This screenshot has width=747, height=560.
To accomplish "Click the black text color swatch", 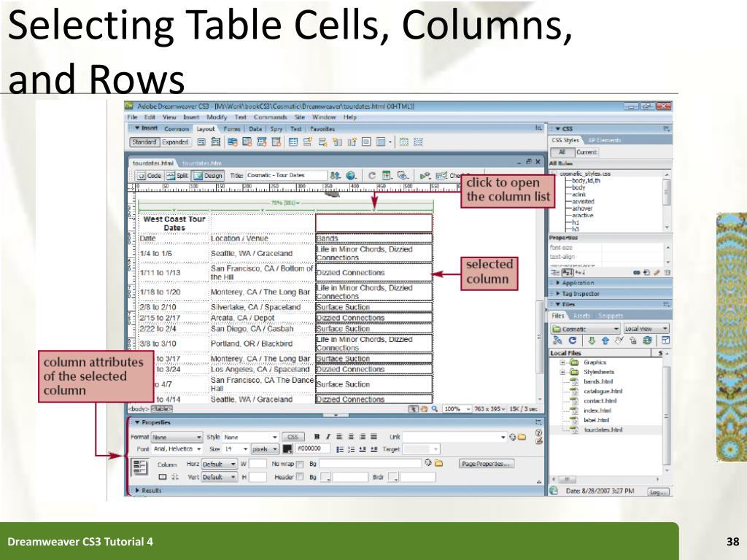I will [x=287, y=448].
